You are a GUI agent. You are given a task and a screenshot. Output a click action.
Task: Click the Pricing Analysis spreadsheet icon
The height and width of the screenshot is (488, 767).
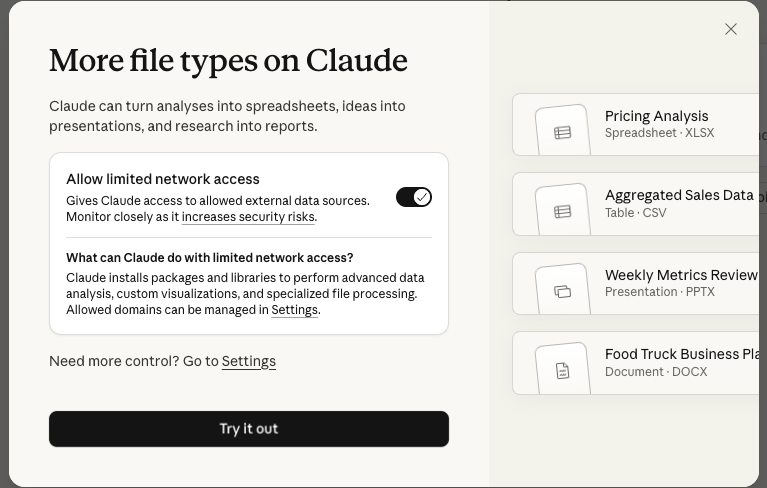coord(563,133)
